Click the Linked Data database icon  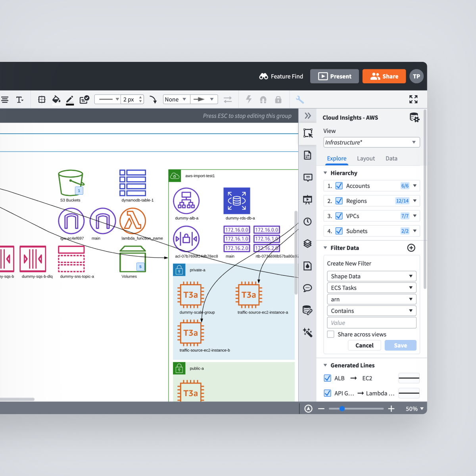tap(308, 311)
